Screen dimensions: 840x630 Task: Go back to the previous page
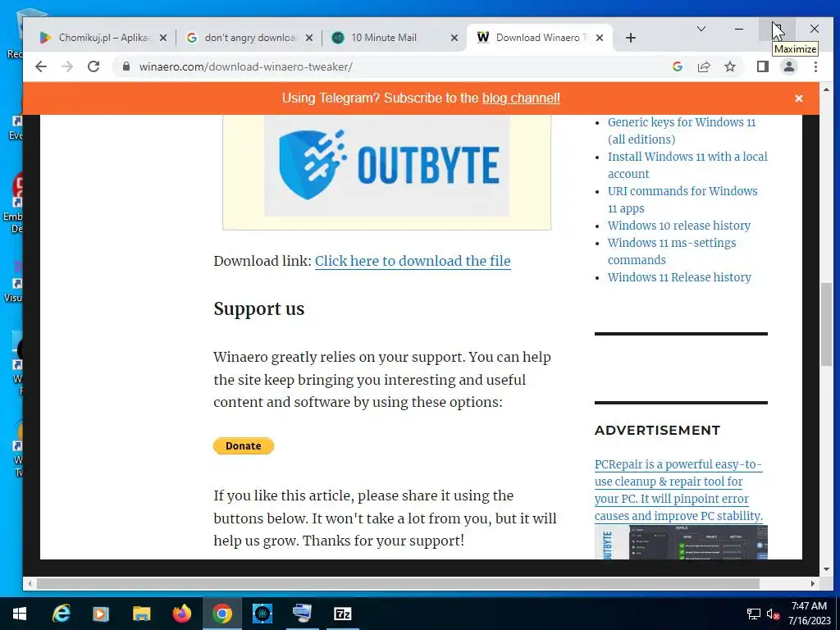(41, 66)
